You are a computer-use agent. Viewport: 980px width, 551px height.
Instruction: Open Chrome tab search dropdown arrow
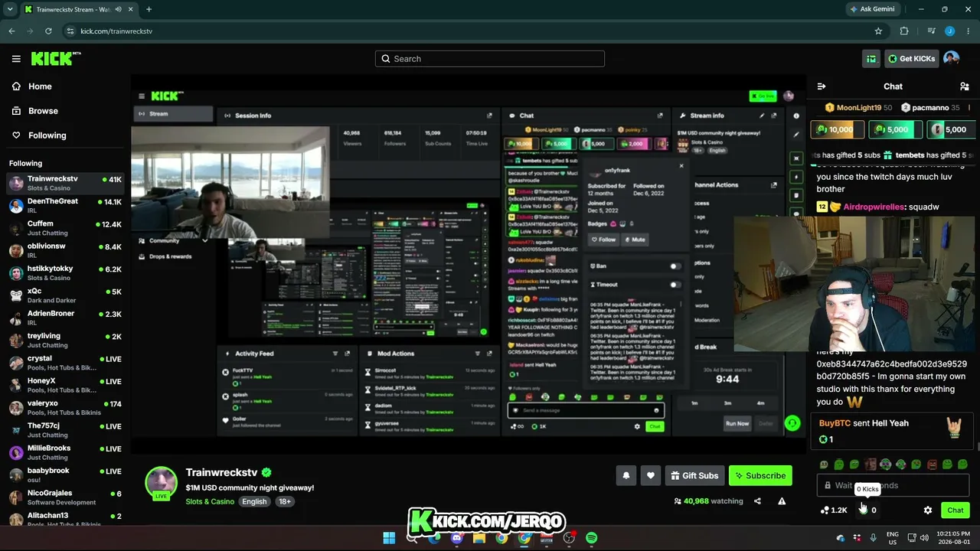tap(10, 9)
